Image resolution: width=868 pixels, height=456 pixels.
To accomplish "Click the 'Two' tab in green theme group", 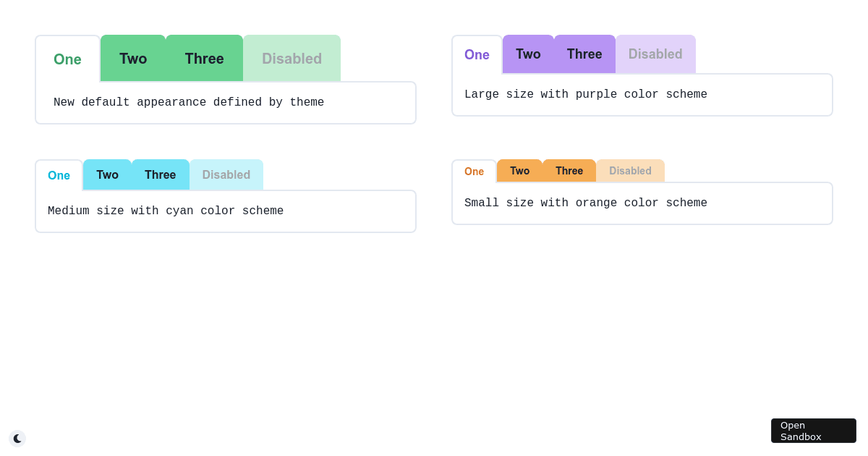I will 134,58.
